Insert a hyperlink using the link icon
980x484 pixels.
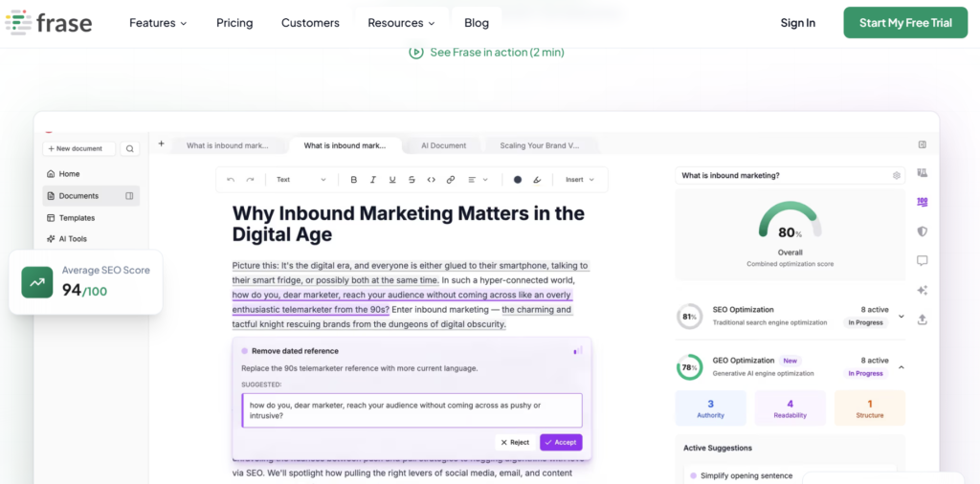click(450, 180)
